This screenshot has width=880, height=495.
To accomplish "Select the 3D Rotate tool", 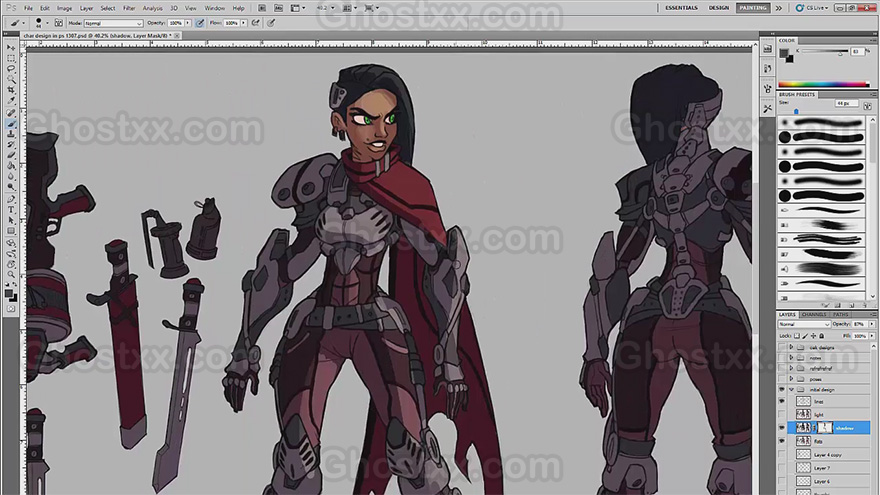I will click(11, 243).
